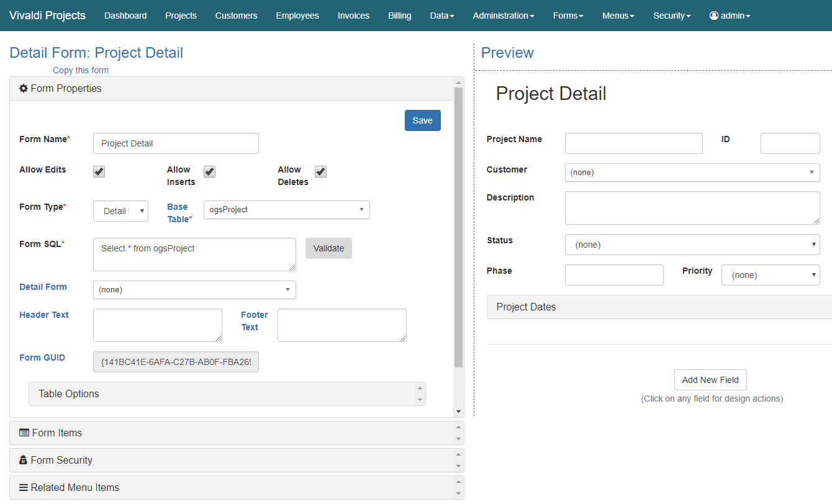
Task: Click the gear icon on Form Properties header
Action: point(23,88)
